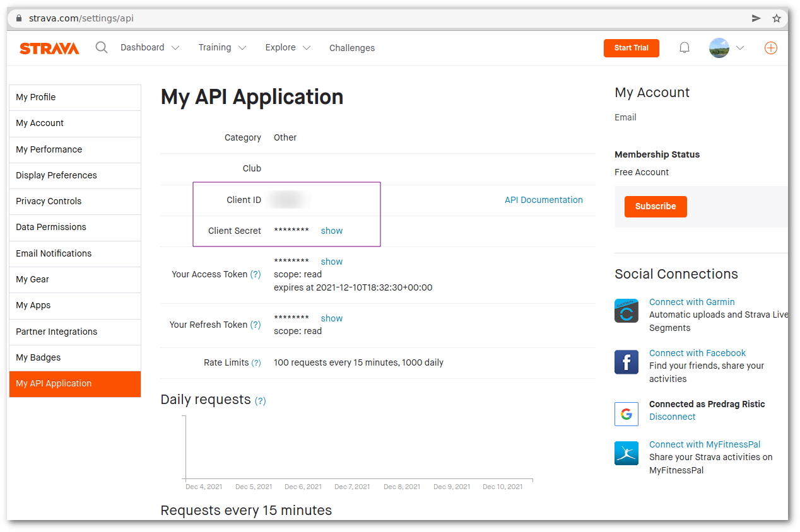Click Connect with Garmin link
800x532 pixels.
click(692, 302)
